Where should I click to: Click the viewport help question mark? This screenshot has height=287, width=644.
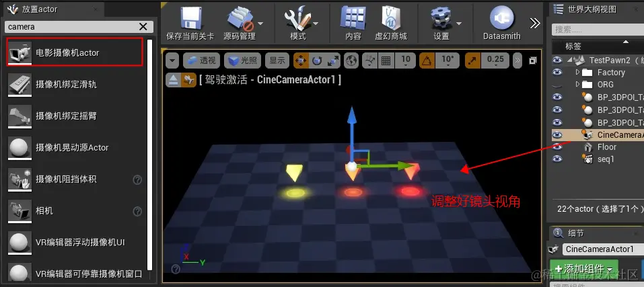coord(176,269)
